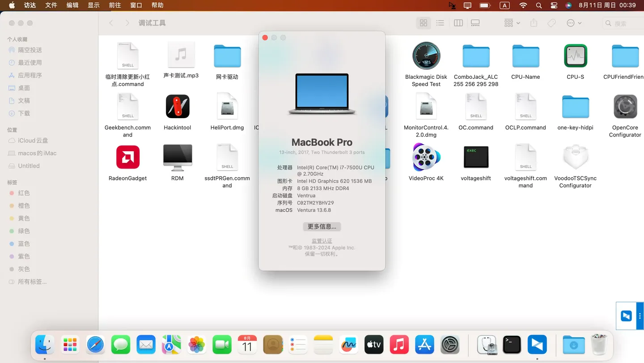Switch Finder to column view
Image resolution: width=644 pixels, height=363 pixels.
coord(458,23)
